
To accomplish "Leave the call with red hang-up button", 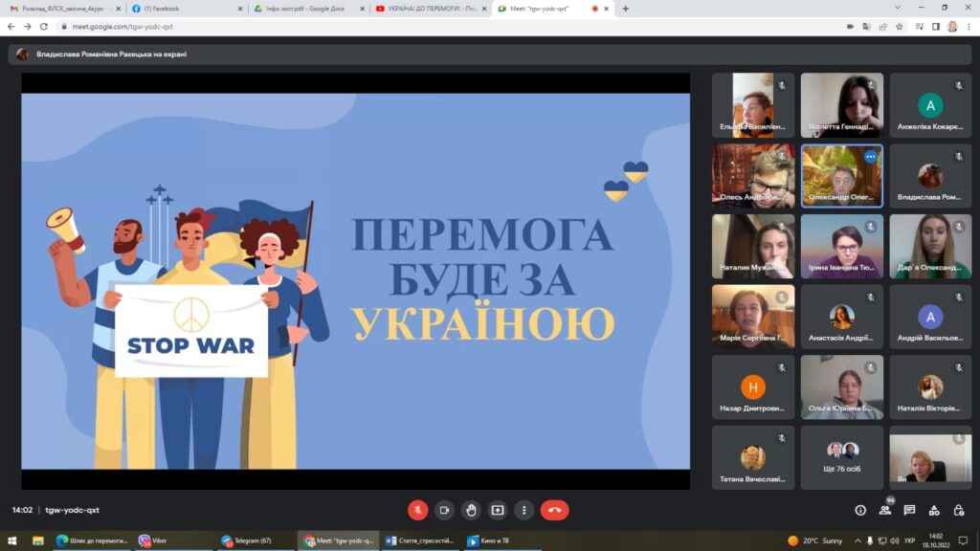I will point(554,510).
